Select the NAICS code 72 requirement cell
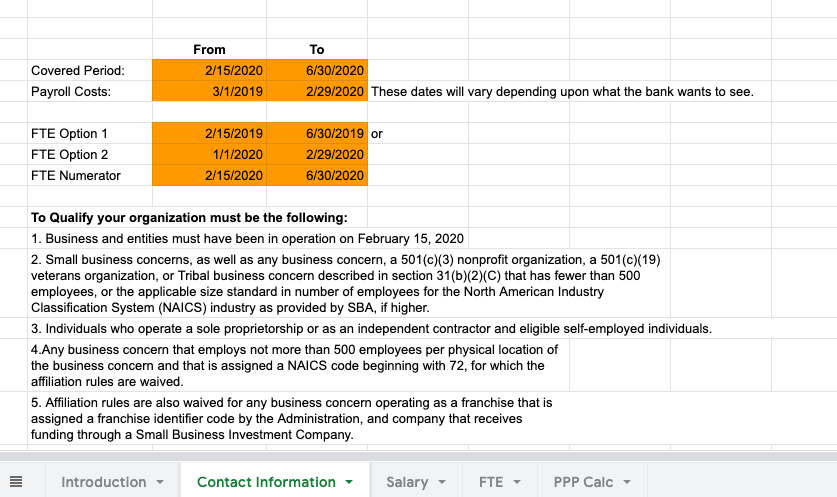Screen dimensions: 837x497 click(x=298, y=365)
